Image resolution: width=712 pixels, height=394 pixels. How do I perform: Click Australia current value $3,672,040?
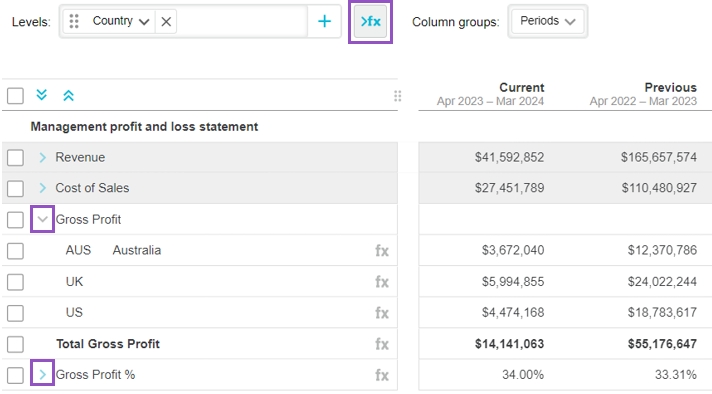pyautogui.click(x=513, y=251)
